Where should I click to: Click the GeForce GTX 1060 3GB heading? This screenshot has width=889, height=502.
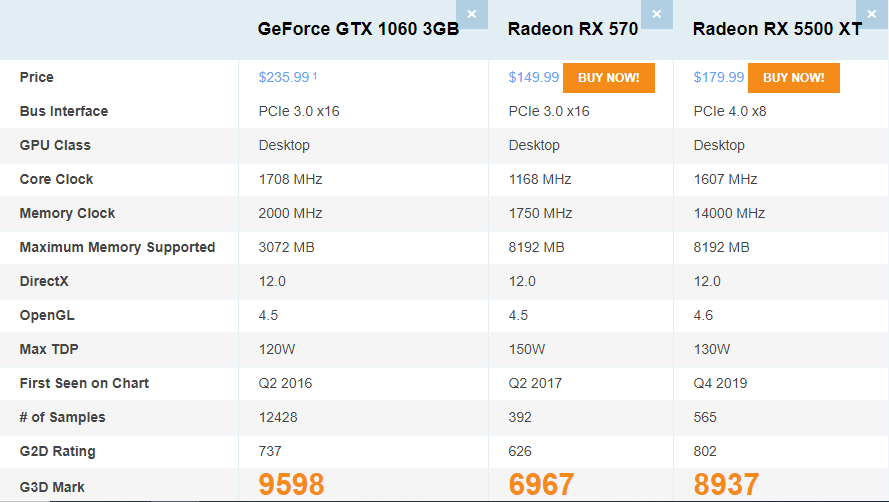(358, 29)
